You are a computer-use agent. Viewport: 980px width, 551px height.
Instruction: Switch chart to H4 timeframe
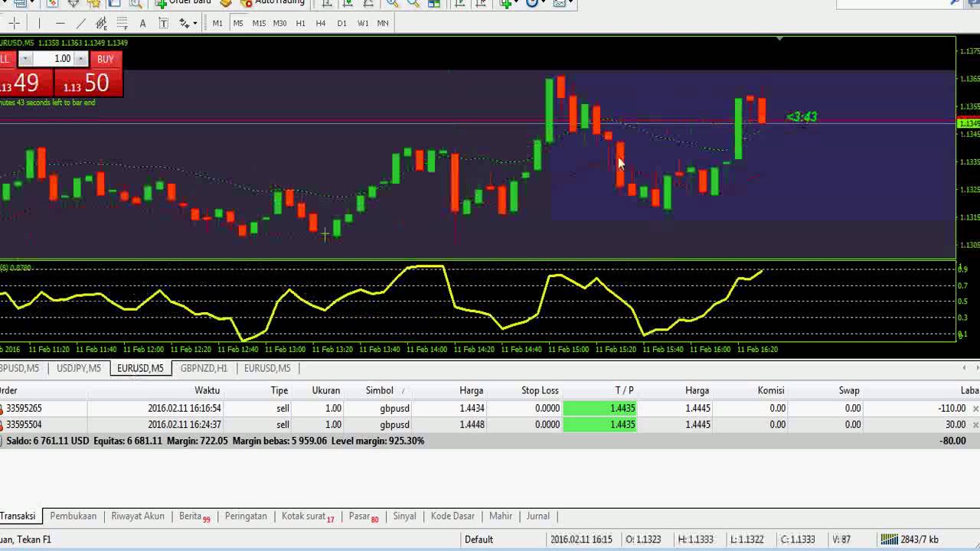(321, 24)
